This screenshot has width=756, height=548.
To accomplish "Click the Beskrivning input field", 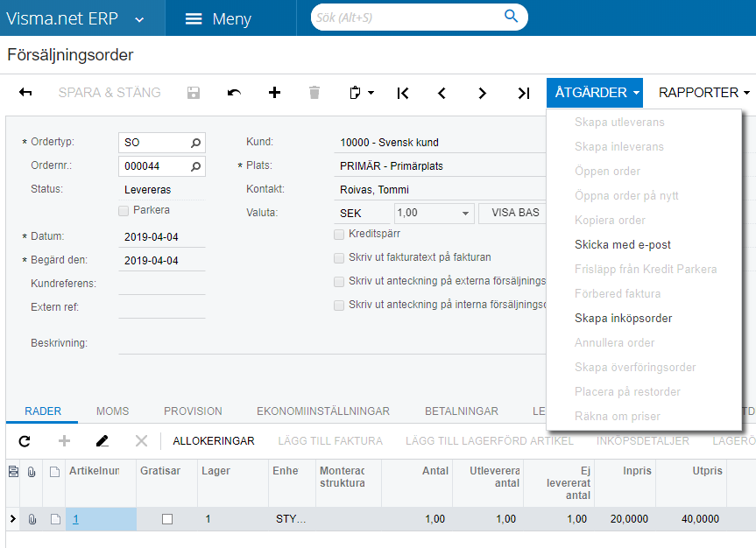I will coord(332,343).
